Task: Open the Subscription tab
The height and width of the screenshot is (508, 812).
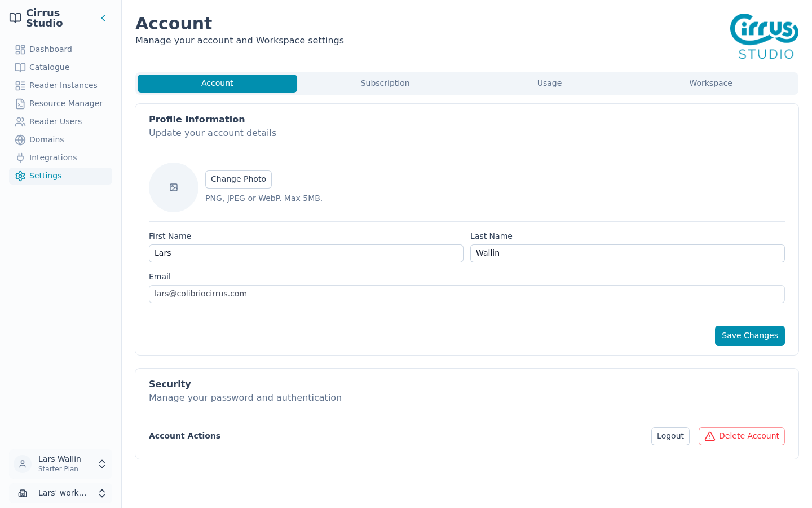Action: [385, 84]
